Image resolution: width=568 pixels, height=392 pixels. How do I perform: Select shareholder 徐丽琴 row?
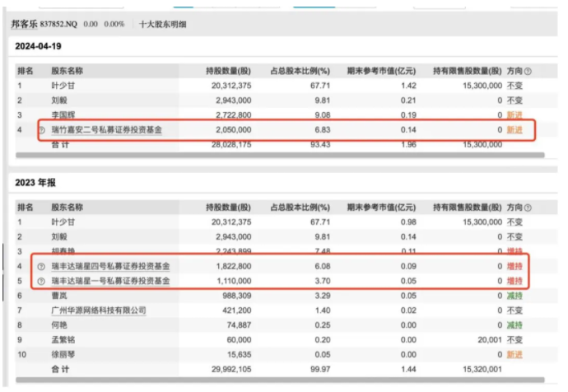286,355
